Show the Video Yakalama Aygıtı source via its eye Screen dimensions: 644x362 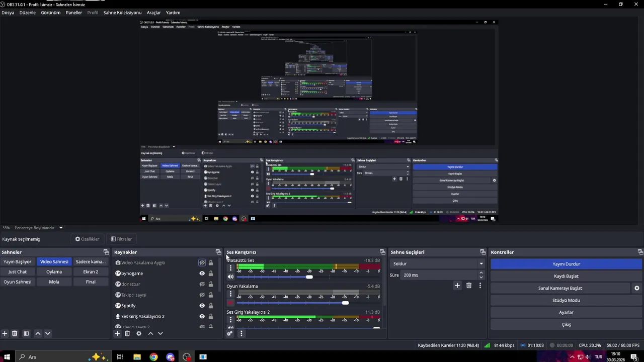pyautogui.click(x=202, y=262)
